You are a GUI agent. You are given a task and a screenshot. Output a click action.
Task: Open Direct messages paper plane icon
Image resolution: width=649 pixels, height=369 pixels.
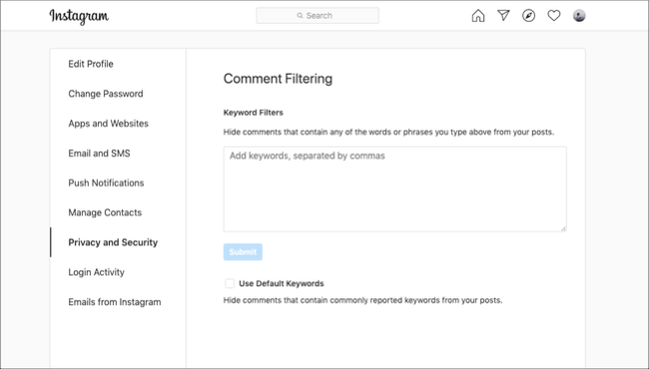(503, 16)
